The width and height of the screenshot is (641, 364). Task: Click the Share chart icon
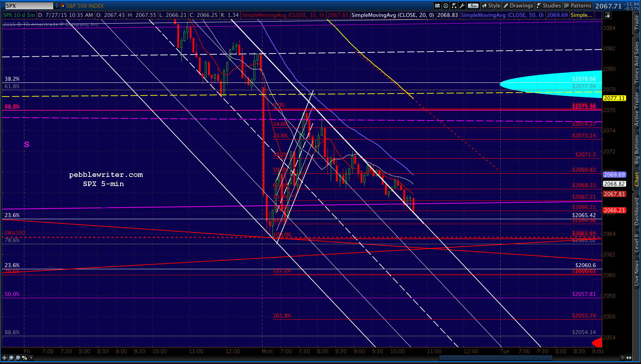click(438, 6)
